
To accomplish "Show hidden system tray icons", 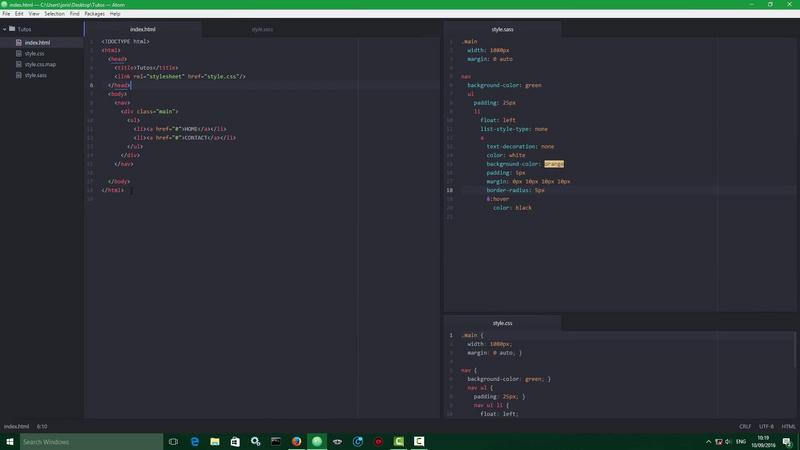I will [708, 442].
